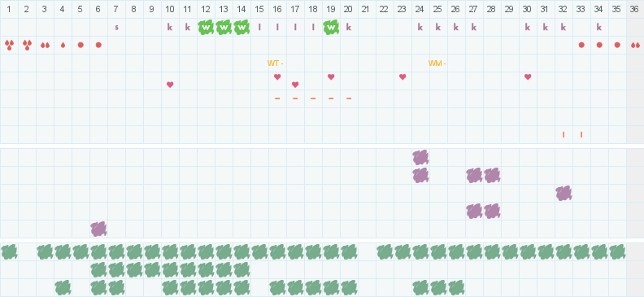This screenshot has height=297, width=644.
Task: Select the green "w" marker on day 19
Action: click(x=331, y=28)
